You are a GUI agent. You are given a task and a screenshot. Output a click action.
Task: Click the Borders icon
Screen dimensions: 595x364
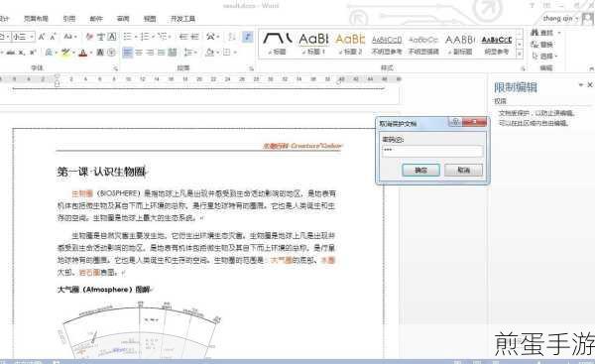(x=227, y=53)
